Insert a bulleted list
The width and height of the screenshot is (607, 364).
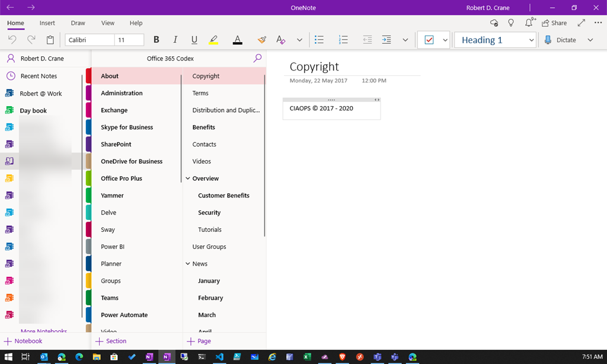pyautogui.click(x=319, y=40)
